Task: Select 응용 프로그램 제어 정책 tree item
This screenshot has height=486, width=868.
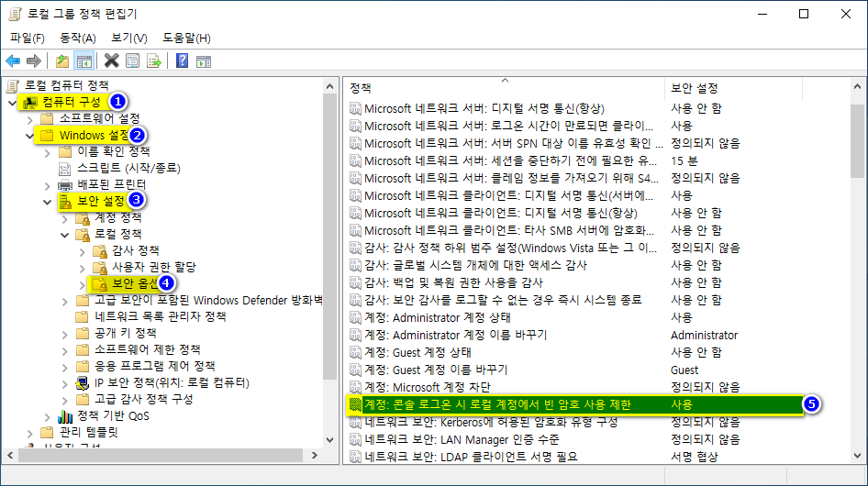Action: coord(154,367)
